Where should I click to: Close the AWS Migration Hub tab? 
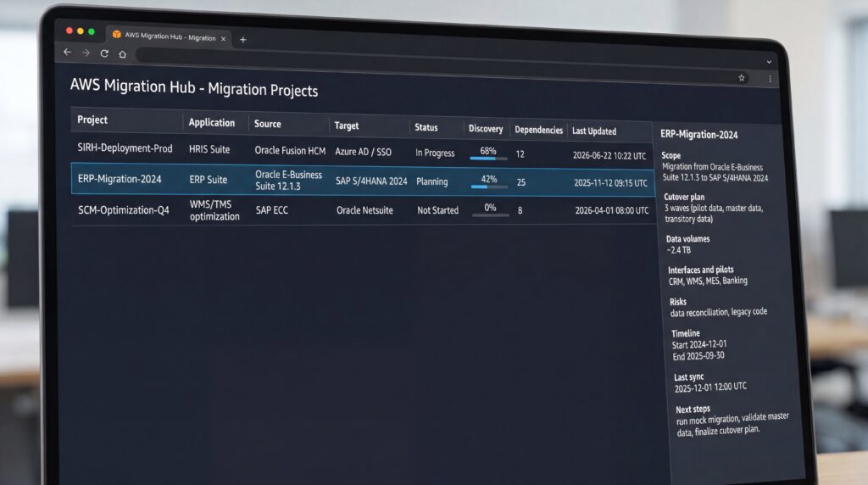click(x=223, y=39)
